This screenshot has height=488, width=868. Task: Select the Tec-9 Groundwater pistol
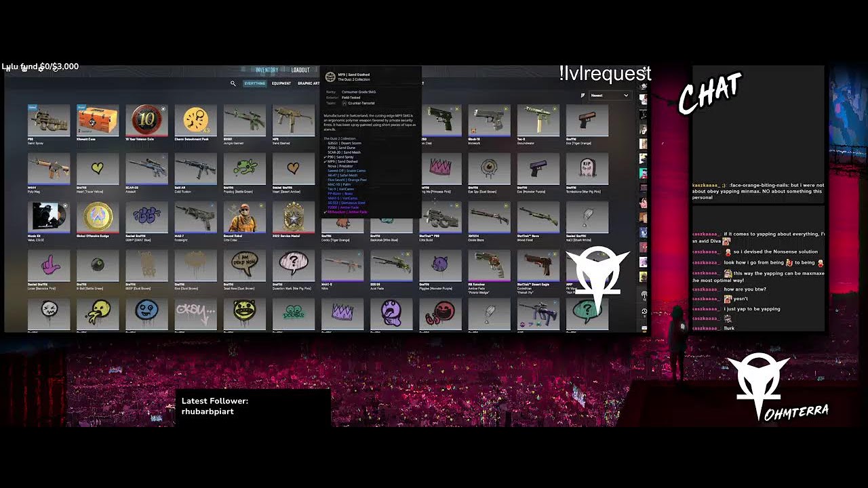[538, 121]
